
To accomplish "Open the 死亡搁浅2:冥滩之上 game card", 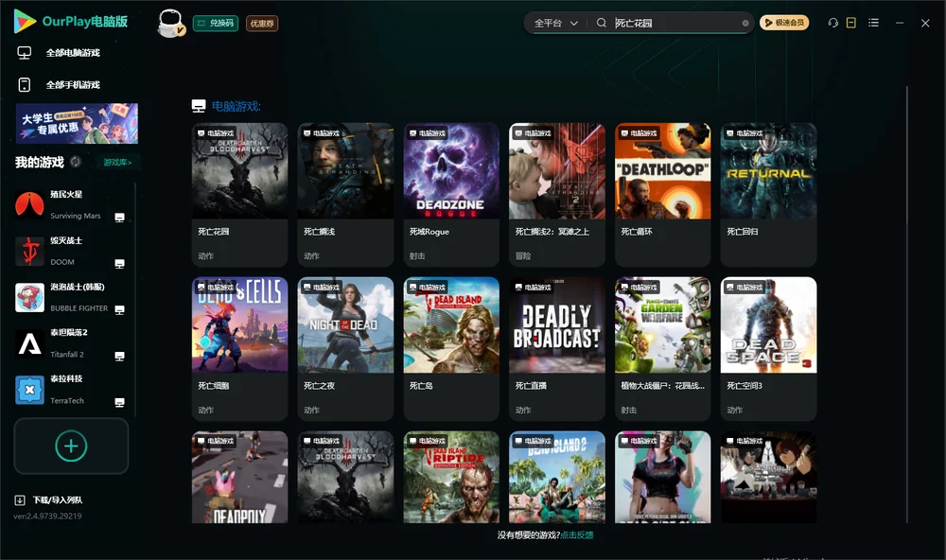I will pos(557,194).
